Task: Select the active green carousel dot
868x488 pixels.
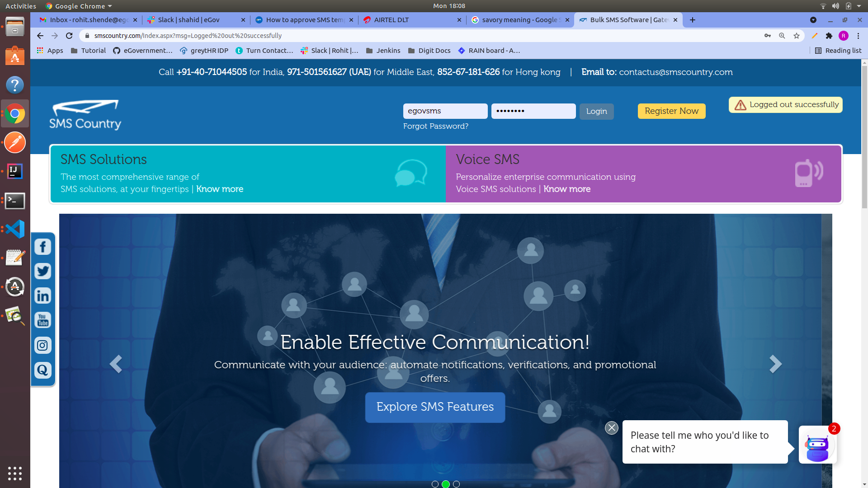Action: click(446, 484)
